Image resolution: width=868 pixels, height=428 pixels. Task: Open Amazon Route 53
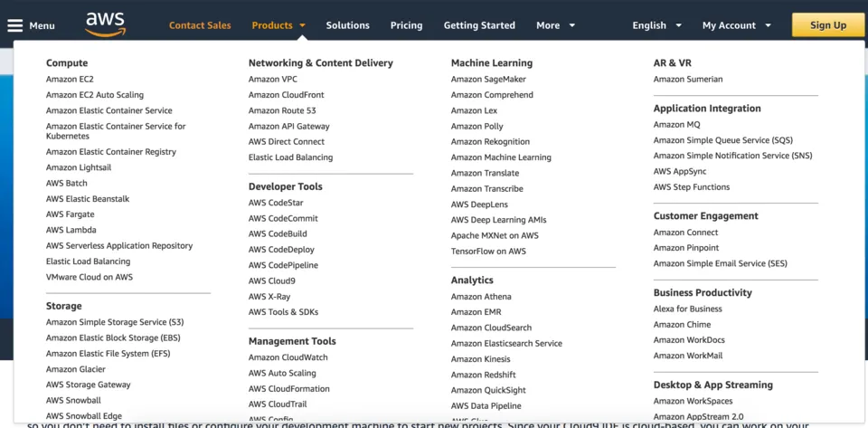282,110
